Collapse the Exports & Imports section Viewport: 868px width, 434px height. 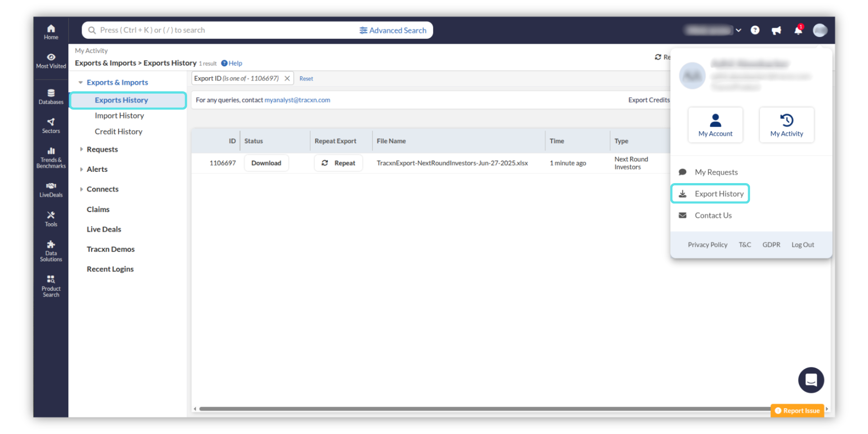click(80, 82)
